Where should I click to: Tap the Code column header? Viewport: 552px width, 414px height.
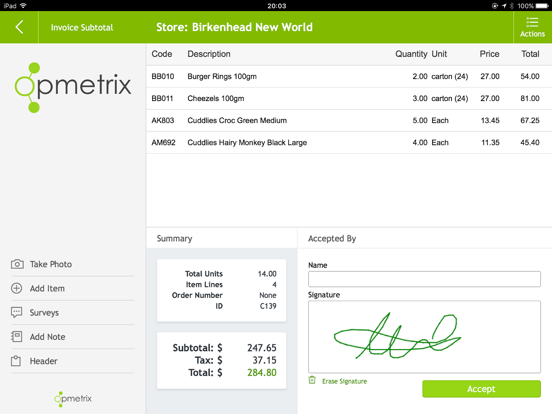pyautogui.click(x=162, y=54)
